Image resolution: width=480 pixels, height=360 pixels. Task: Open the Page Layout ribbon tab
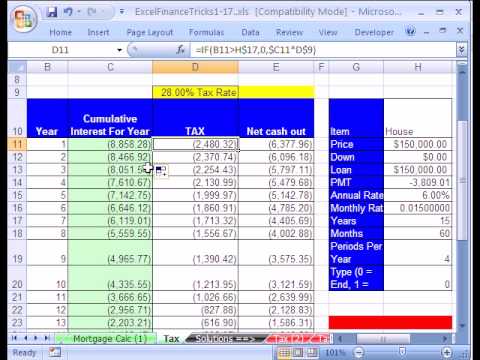[150, 32]
